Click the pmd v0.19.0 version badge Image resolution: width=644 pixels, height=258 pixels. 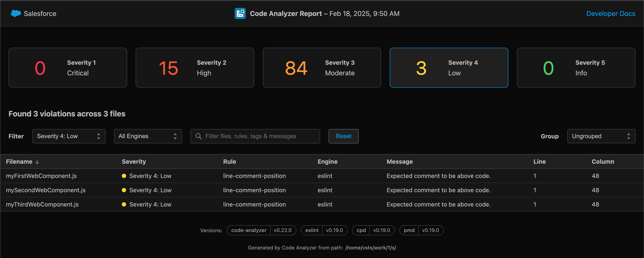coord(421,230)
